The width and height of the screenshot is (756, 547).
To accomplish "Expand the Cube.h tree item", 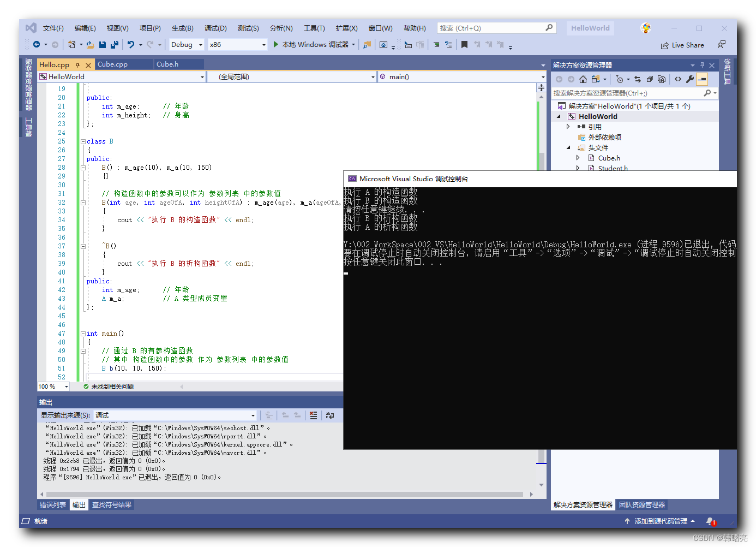I will [578, 158].
